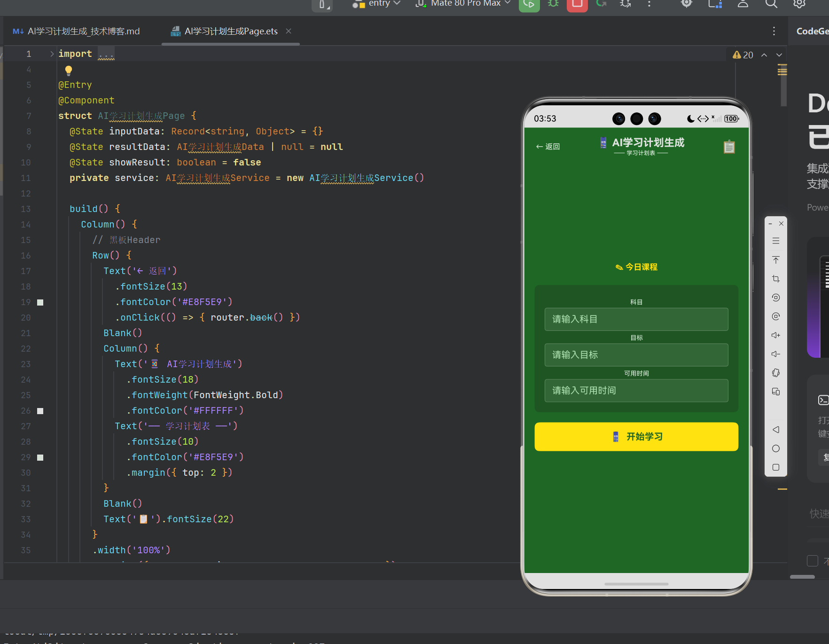Open the emulator toolbar hamburger menu
The image size is (829, 644).
pos(776,241)
